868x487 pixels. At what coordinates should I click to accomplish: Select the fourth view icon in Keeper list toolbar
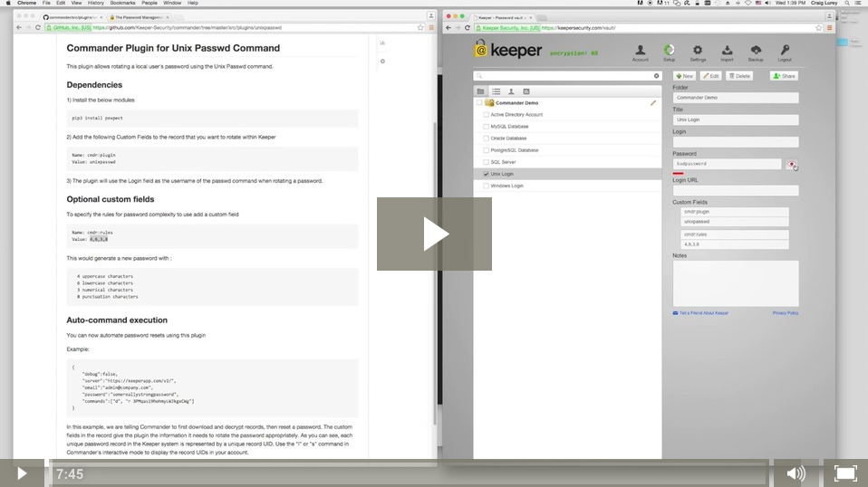pyautogui.click(x=526, y=91)
